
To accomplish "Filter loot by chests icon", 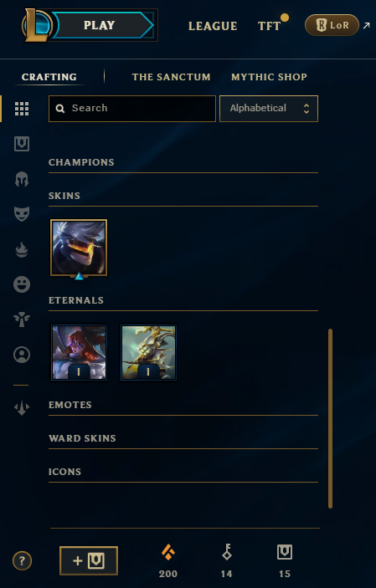I will point(22,144).
